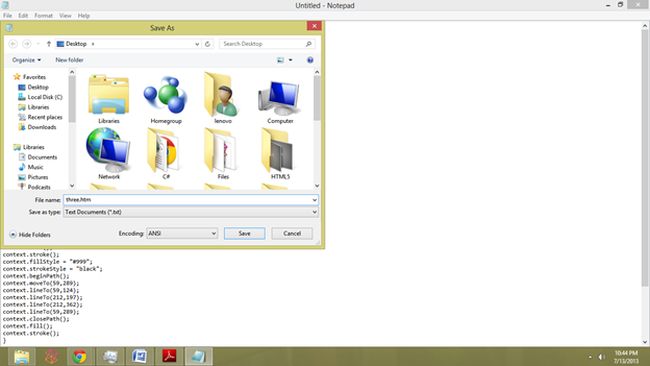
Task: Click the volume speaker tray icon
Action: [601, 357]
